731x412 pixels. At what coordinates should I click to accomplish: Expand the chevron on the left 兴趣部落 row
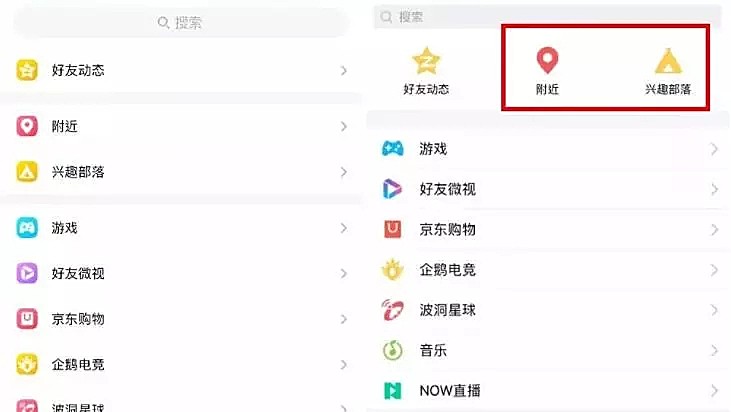344,172
